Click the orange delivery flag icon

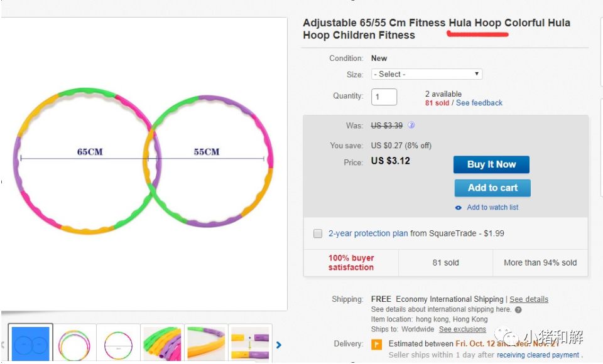pos(377,344)
